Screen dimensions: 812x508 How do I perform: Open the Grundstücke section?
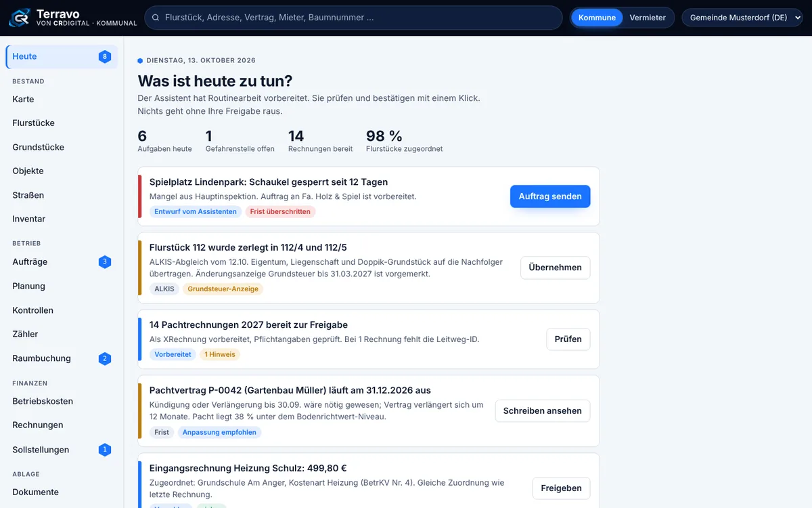[62, 147]
